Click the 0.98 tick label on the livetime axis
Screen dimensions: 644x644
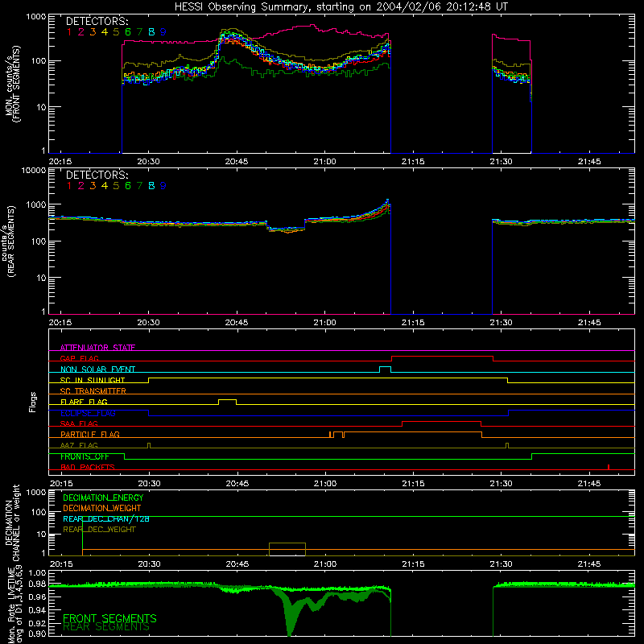click(38, 584)
